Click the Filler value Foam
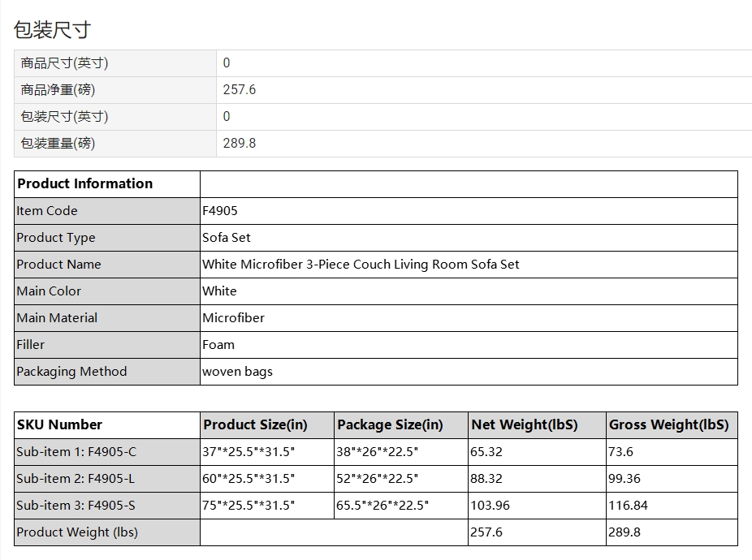This screenshot has height=560, width=752. click(x=218, y=345)
